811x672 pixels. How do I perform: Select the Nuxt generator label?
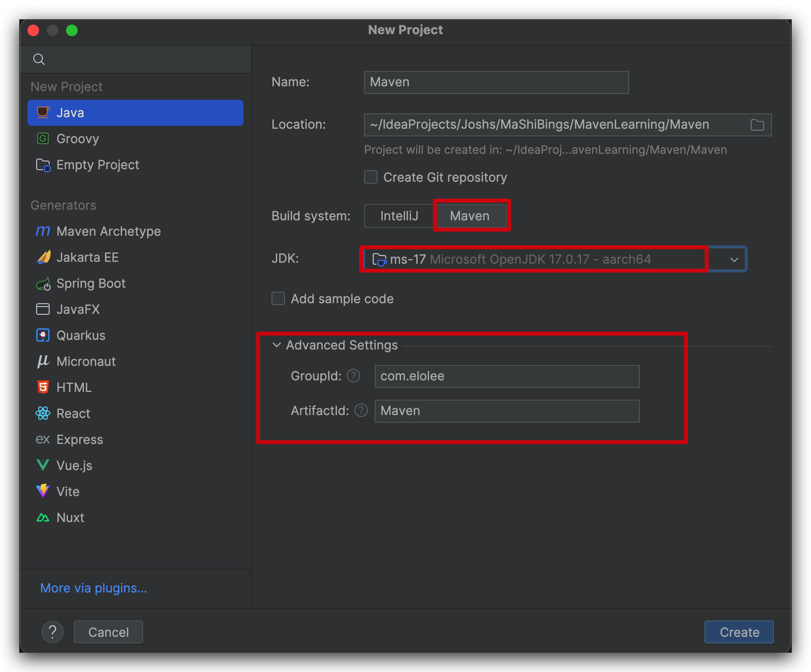click(70, 518)
